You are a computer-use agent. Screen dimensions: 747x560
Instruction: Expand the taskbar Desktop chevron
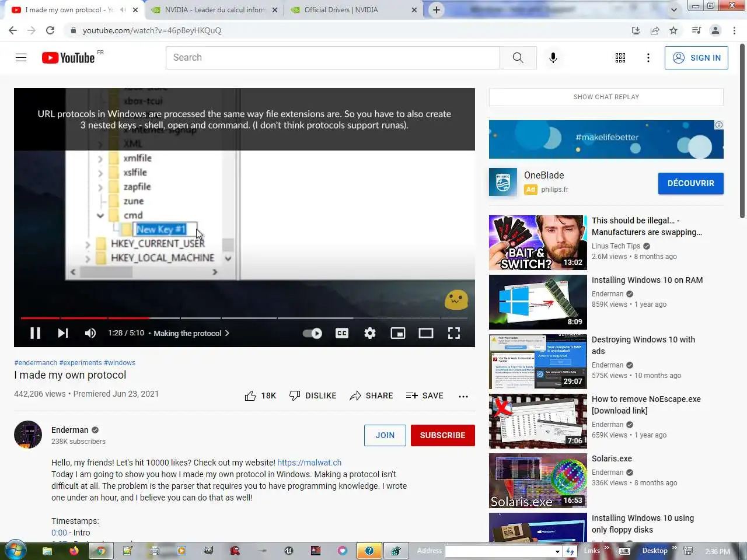coord(675,548)
